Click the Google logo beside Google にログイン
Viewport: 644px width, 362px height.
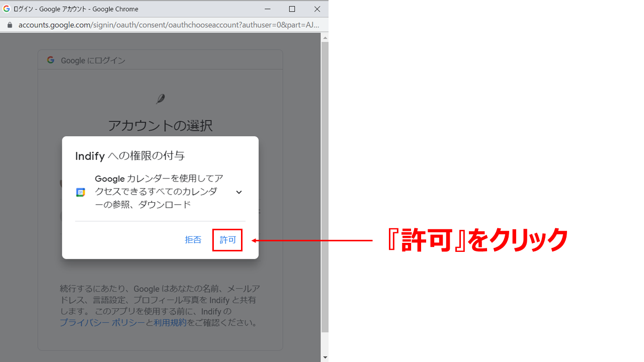coord(50,60)
